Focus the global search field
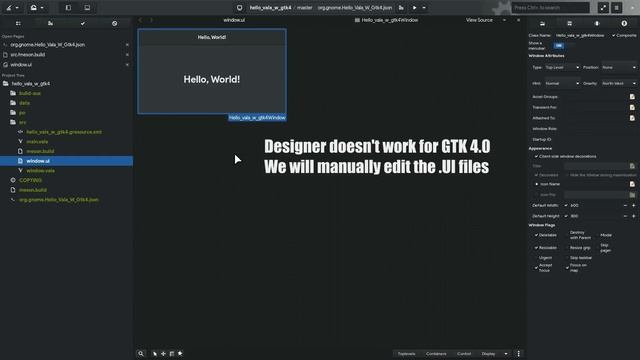Image resolution: width=640 pixels, height=360 pixels. pos(551,7)
